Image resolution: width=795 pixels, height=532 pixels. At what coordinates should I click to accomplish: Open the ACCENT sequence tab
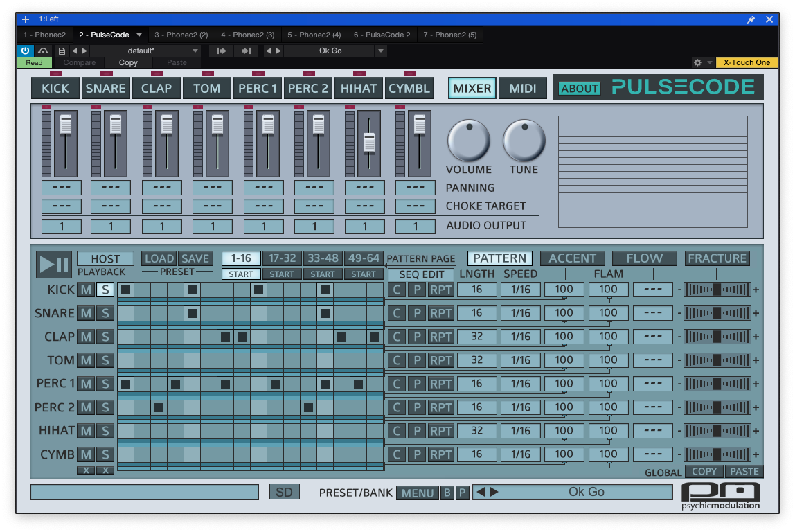[x=573, y=258]
